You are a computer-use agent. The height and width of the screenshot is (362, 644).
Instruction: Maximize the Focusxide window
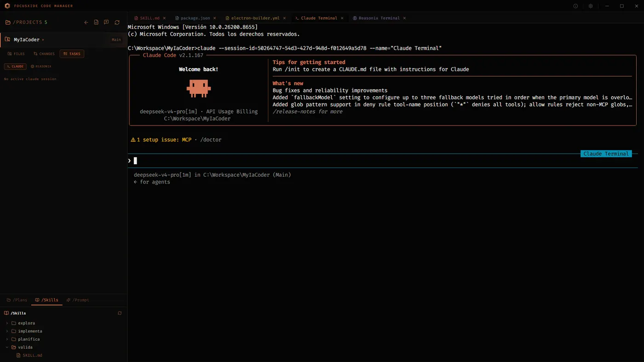(x=622, y=6)
